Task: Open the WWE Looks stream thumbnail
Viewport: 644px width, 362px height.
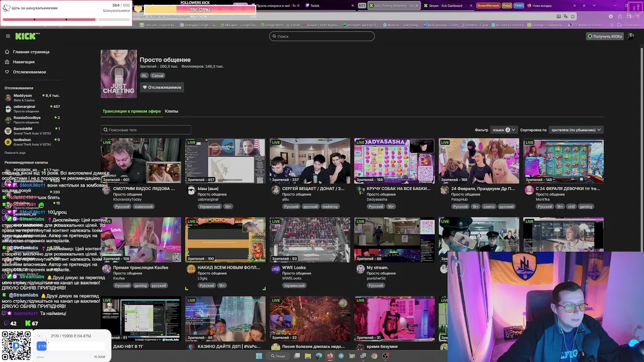Action: coord(310,240)
